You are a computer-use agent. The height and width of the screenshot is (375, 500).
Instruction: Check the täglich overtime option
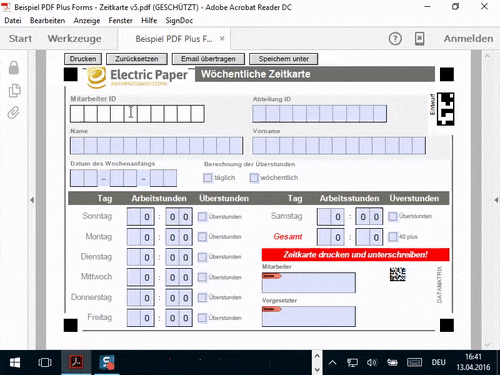[208, 178]
